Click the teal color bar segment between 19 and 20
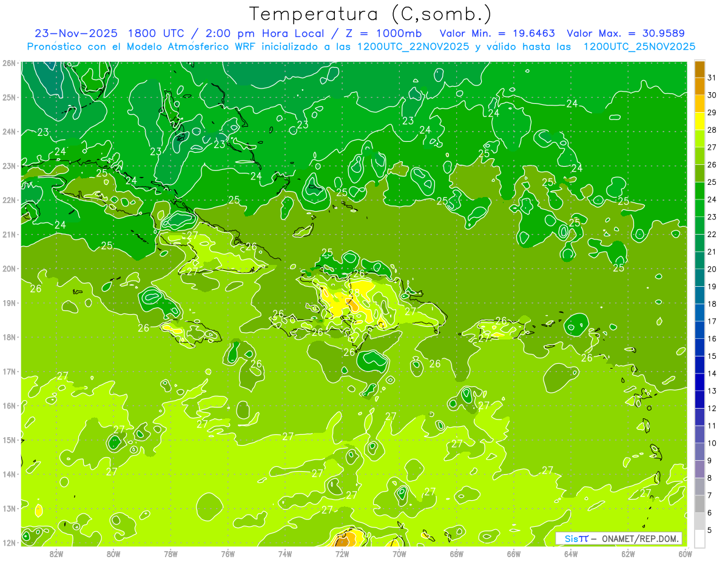Image resolution: width=728 pixels, height=562 pixels. 699,278
